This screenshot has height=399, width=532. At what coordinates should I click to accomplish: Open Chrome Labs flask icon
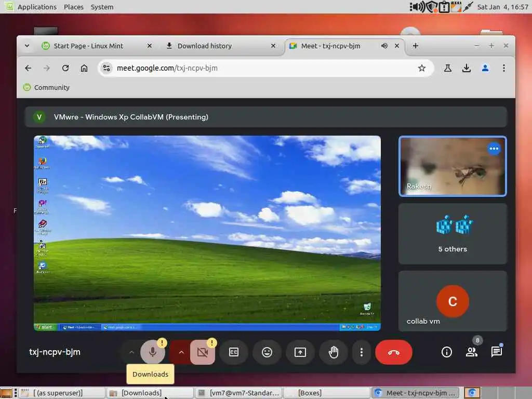pos(448,68)
